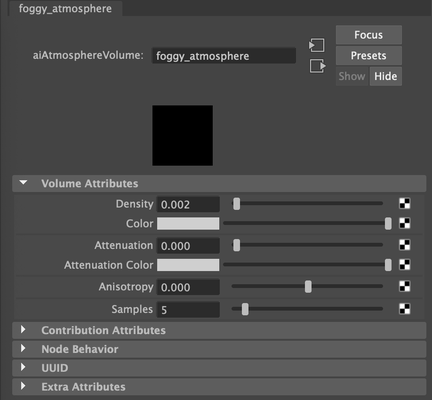The width and height of the screenshot is (432, 400).
Task: Select the foggy_atmosphere tab
Action: click(65, 8)
